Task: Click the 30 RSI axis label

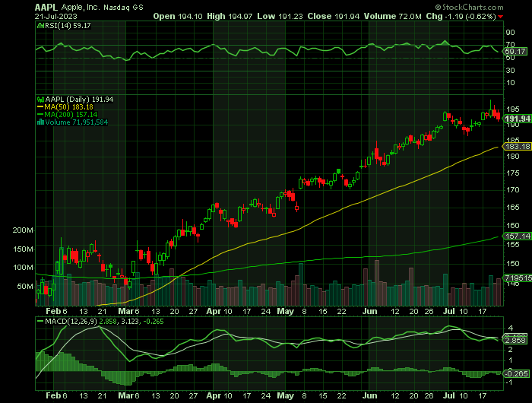Action: (x=510, y=70)
